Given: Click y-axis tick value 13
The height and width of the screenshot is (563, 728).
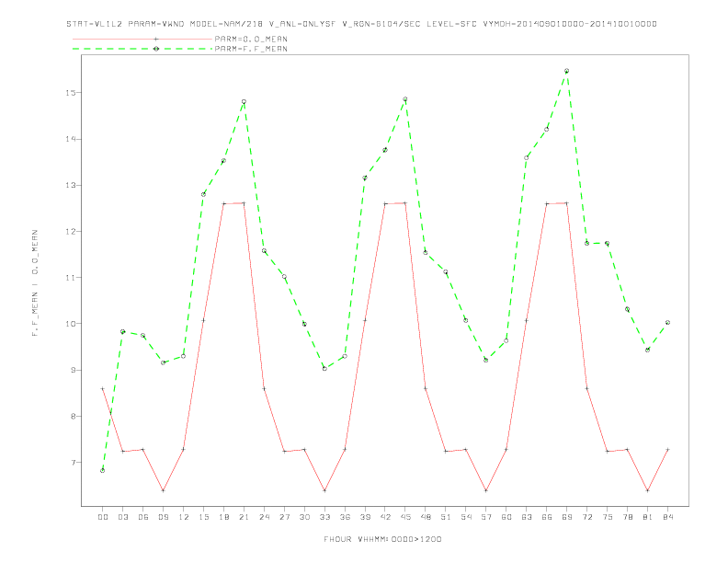Looking at the screenshot, I should pyautogui.click(x=70, y=185).
